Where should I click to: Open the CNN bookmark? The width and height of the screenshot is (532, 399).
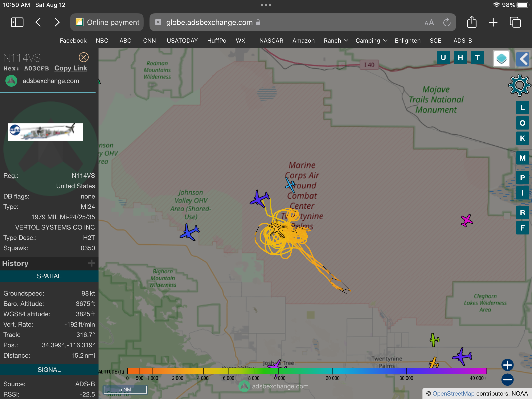[x=150, y=41]
